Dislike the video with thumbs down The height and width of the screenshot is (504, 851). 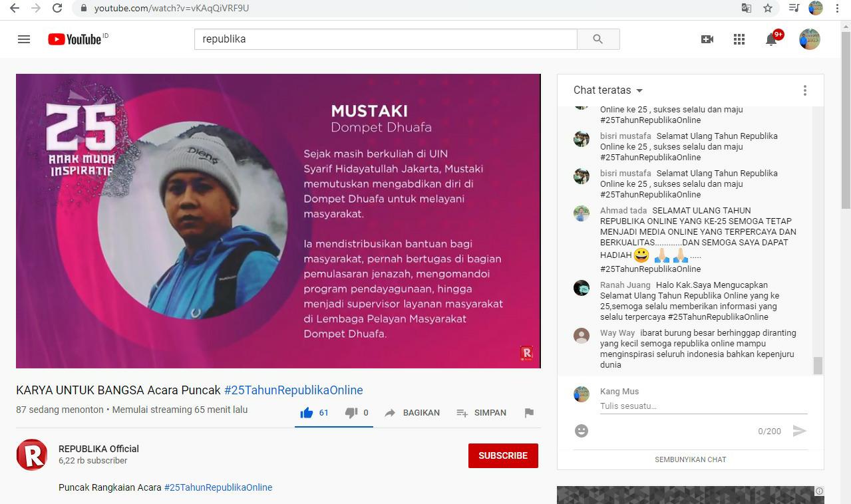(351, 413)
